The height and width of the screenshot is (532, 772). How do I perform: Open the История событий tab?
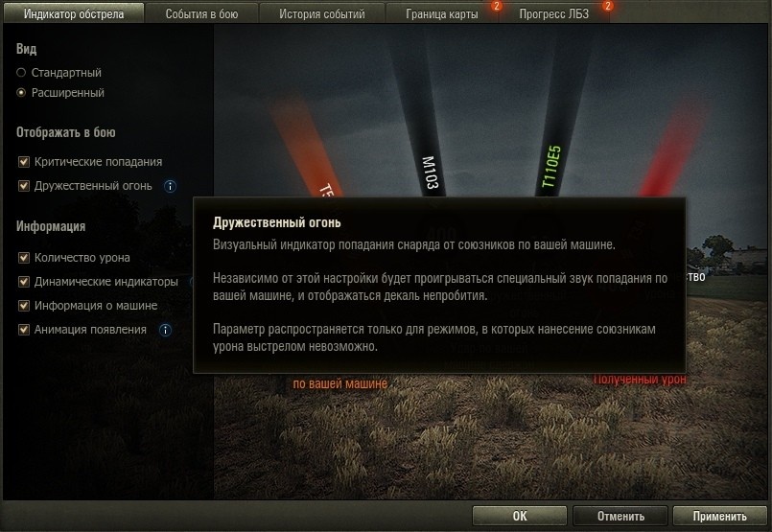[x=322, y=13]
